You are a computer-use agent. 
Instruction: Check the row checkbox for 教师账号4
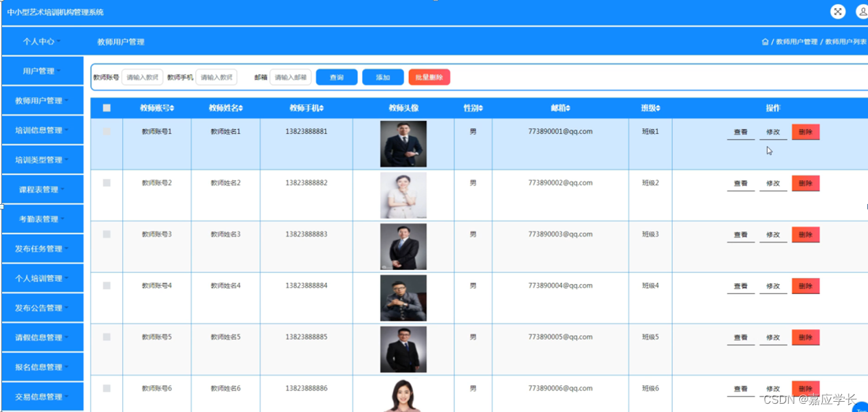107,286
